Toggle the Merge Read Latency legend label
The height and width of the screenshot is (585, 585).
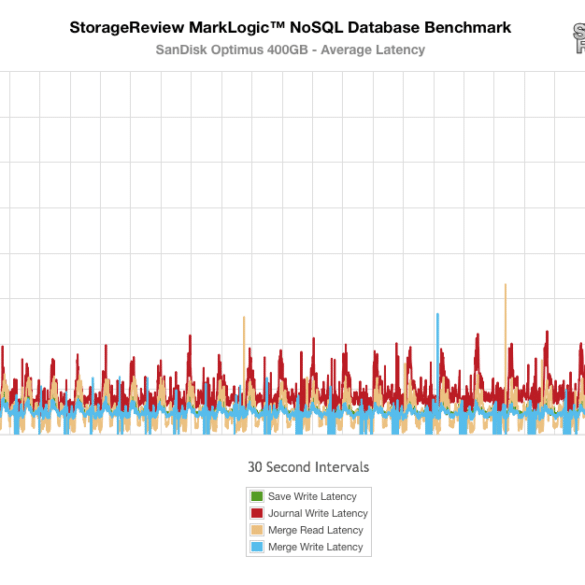(x=316, y=530)
